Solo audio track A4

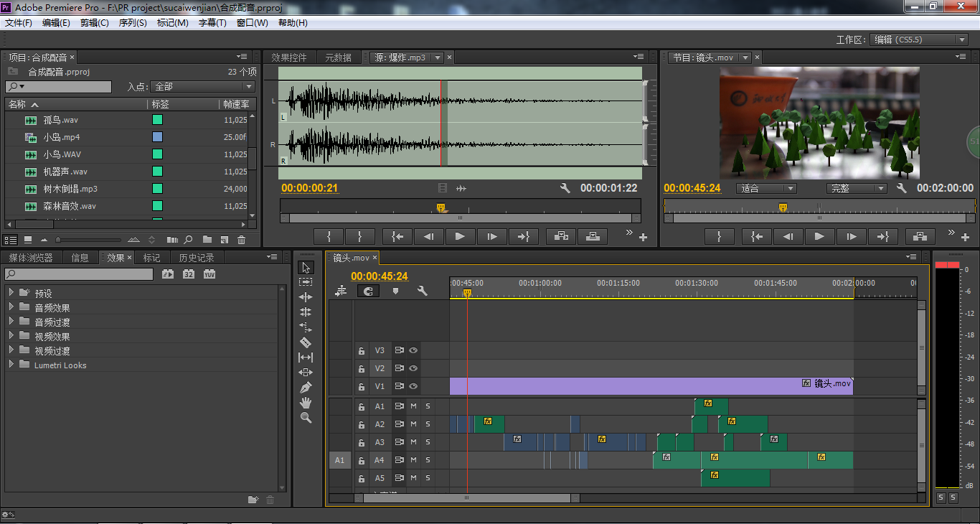tap(428, 460)
